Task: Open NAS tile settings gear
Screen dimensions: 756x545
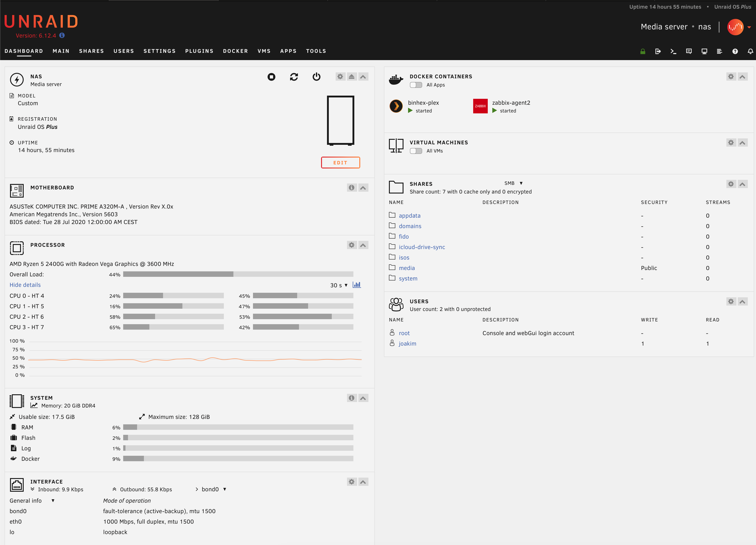Action: (x=340, y=77)
